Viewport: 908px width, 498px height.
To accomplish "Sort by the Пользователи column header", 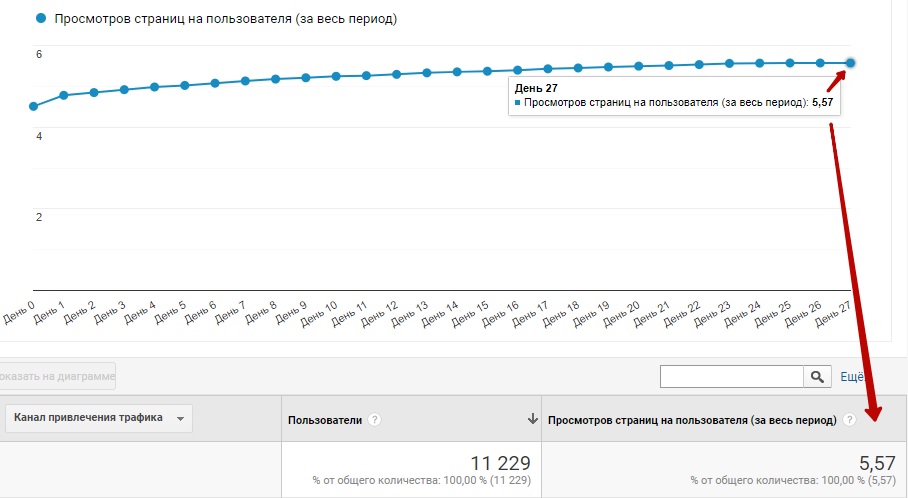I will pos(324,420).
